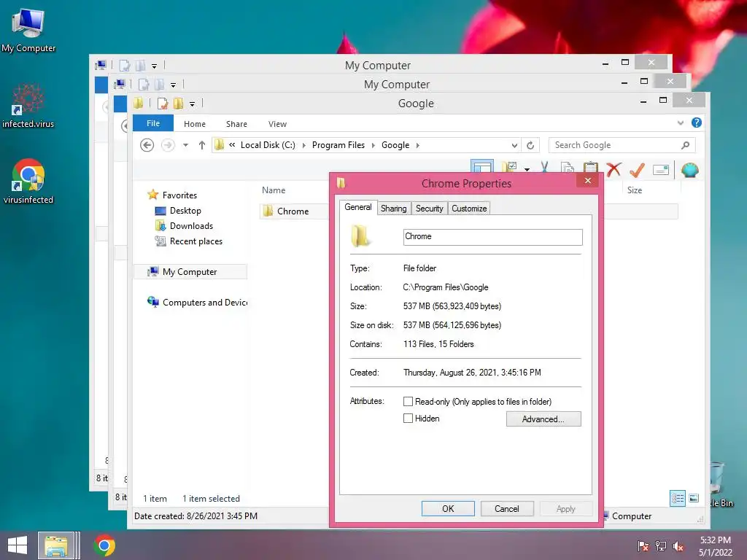Open the Home ribbon tab

pos(194,124)
